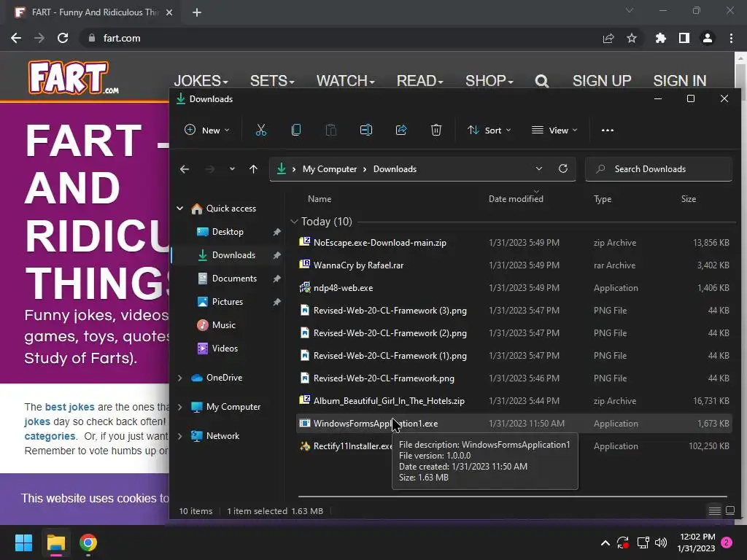Open the Sort dropdown
This screenshot has height=560, width=747.
tap(489, 130)
